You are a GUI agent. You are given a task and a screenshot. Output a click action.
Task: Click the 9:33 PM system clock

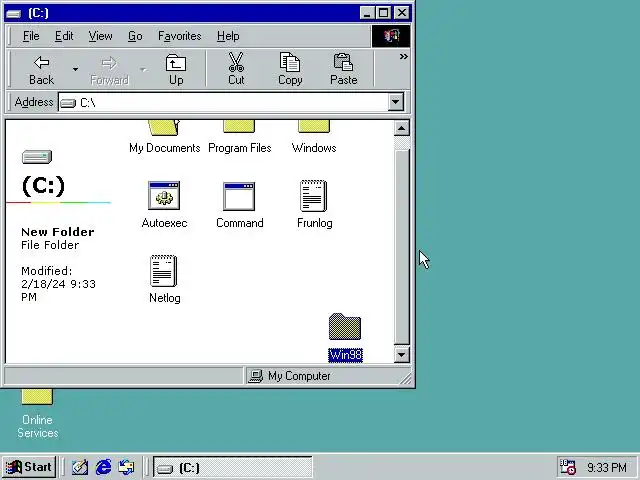click(607, 467)
